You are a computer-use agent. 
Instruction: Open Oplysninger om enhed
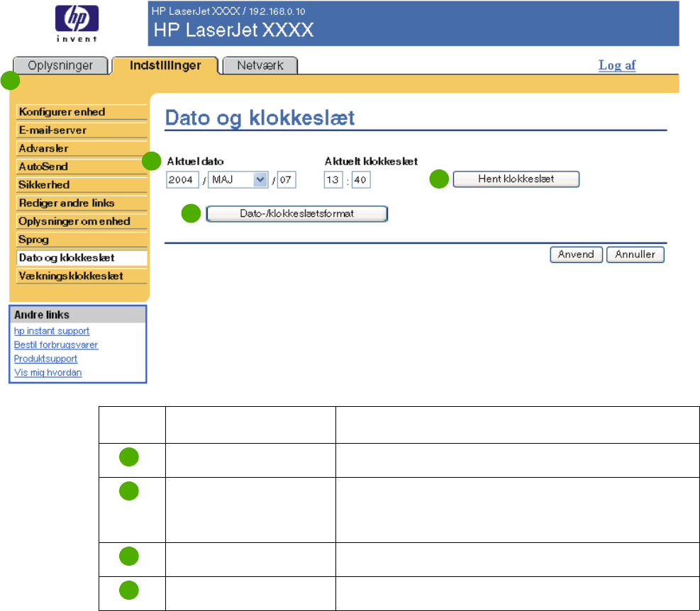point(82,221)
